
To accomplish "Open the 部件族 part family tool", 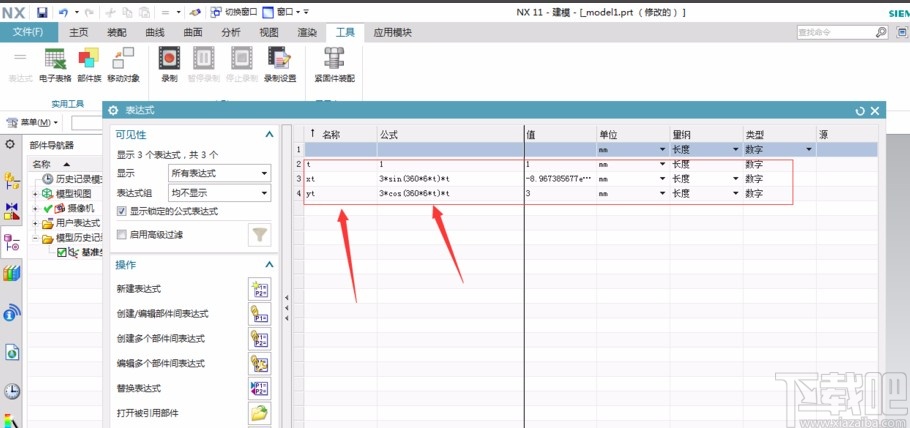I will (x=89, y=65).
